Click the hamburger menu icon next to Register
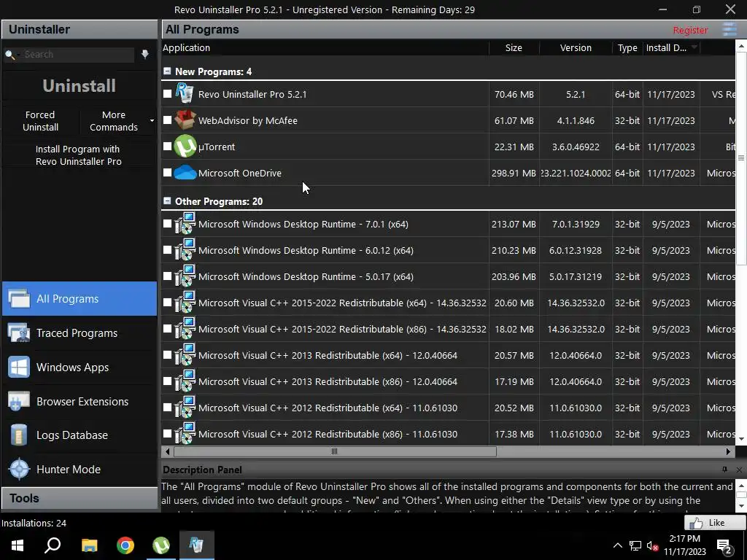The height and width of the screenshot is (560, 747). point(729,29)
